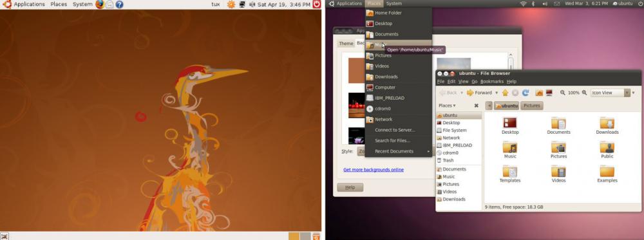The width and height of the screenshot is (644, 240).
Task: Open the Icon View dropdown
Action: tap(611, 93)
